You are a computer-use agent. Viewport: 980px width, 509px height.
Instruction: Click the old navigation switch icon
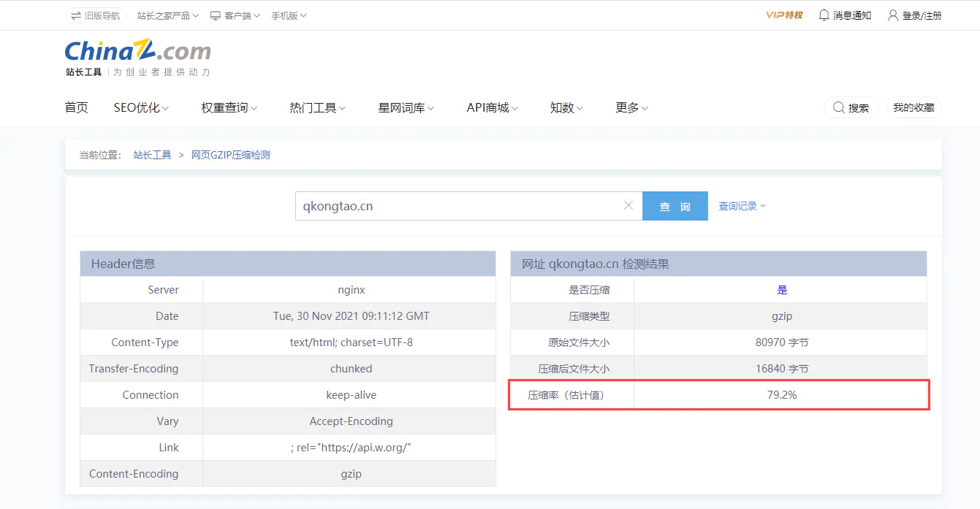pyautogui.click(x=76, y=15)
